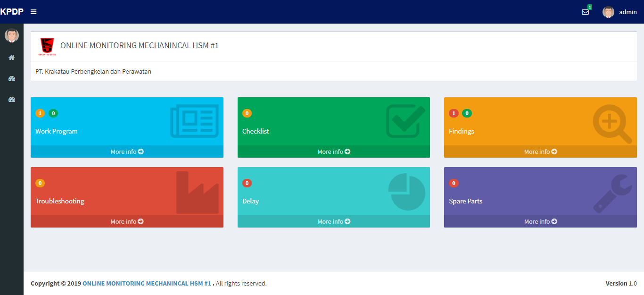Open More info for Spare Parts

(540, 221)
